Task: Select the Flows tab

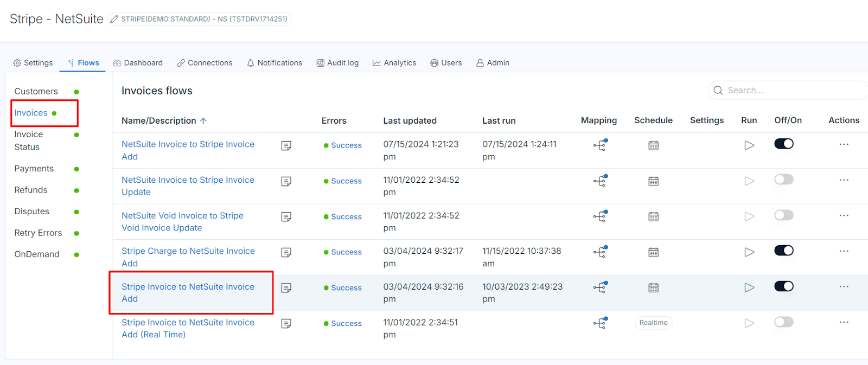Action: click(83, 63)
